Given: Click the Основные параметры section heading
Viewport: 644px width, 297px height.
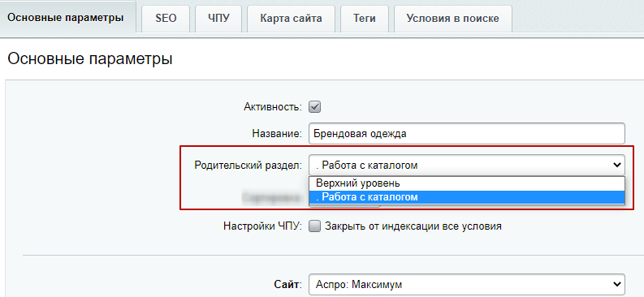Looking at the screenshot, I should [x=90, y=58].
